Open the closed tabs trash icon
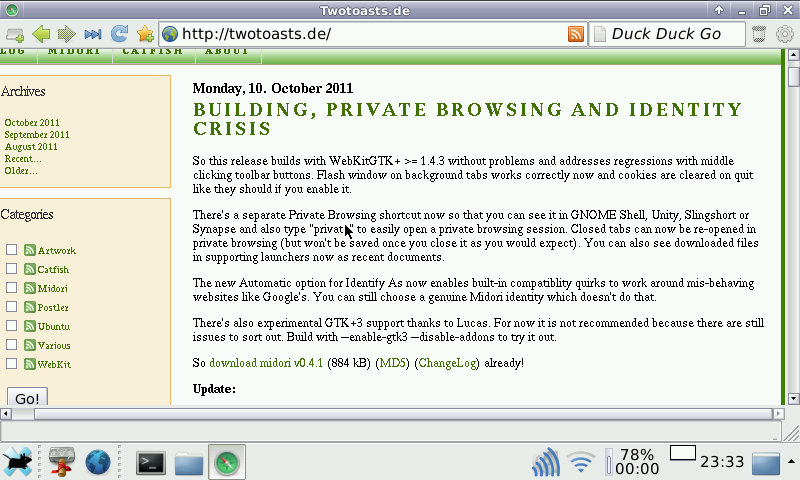The width and height of the screenshot is (800, 480). (x=759, y=34)
